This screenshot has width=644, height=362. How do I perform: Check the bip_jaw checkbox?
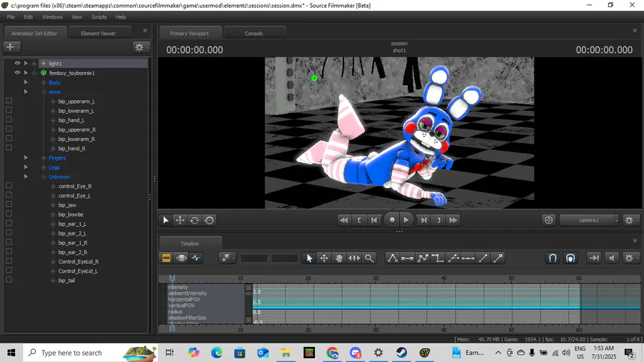(9, 205)
